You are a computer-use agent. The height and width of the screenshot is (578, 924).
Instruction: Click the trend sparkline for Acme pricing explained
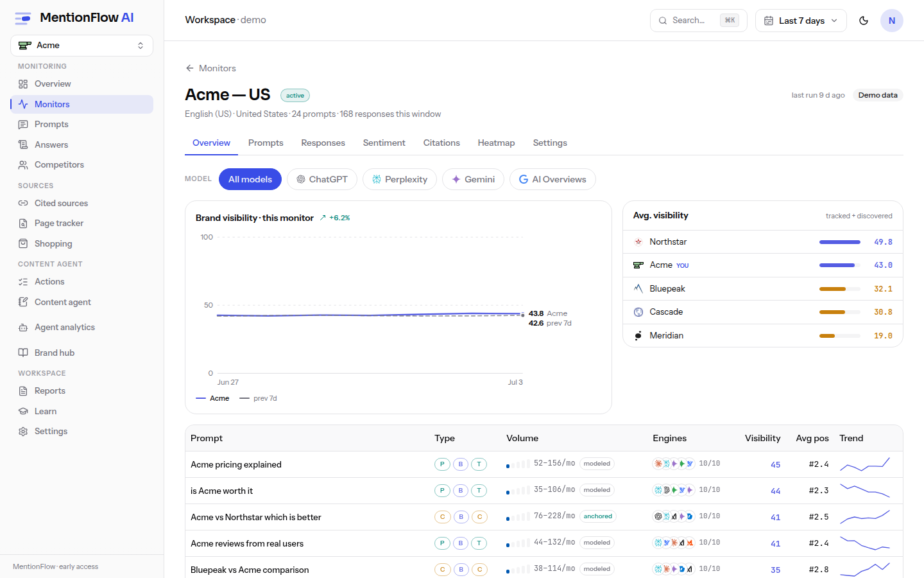coord(865,464)
